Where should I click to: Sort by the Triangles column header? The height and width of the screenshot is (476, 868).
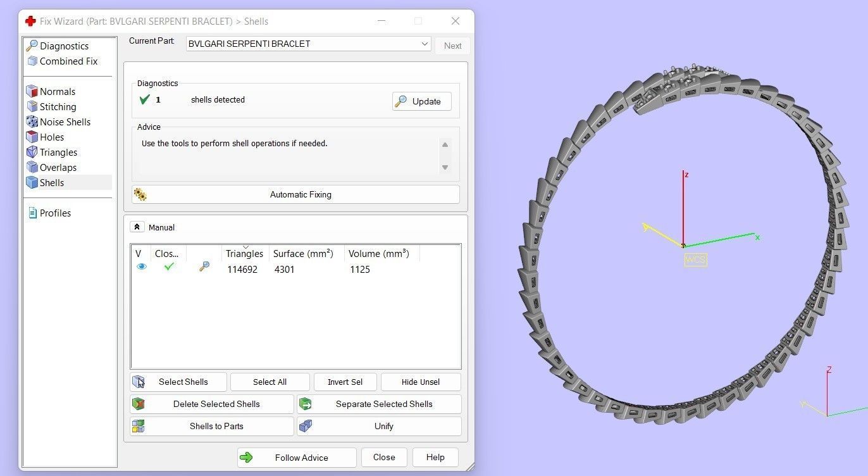[244, 253]
